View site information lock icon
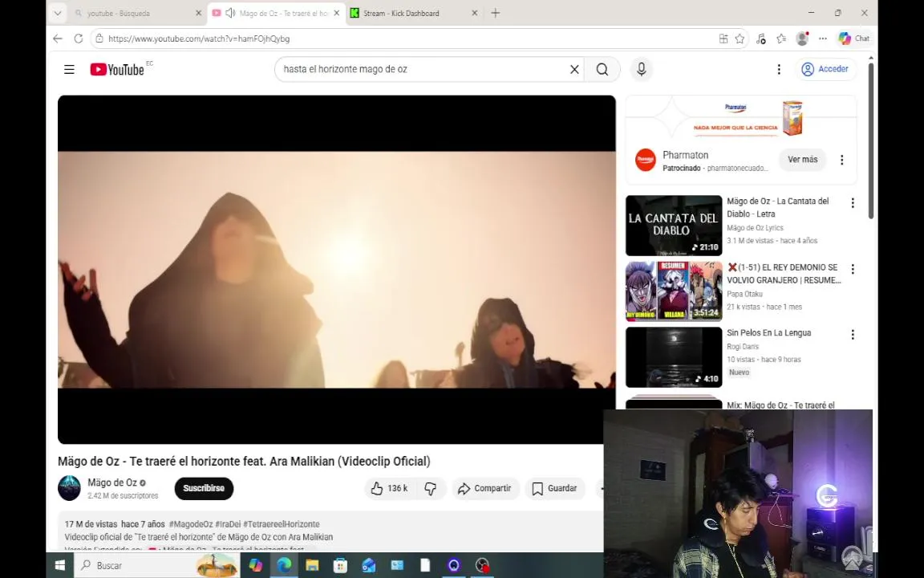The width and height of the screenshot is (924, 578). pos(99,39)
